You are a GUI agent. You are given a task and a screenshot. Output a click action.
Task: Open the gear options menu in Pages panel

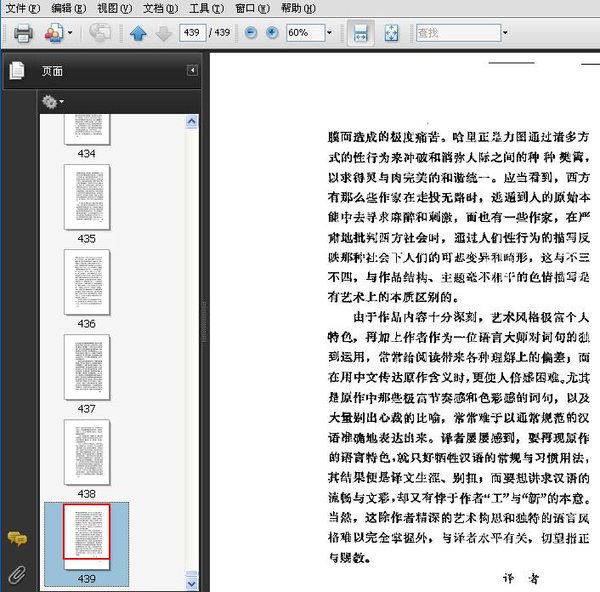point(51,101)
